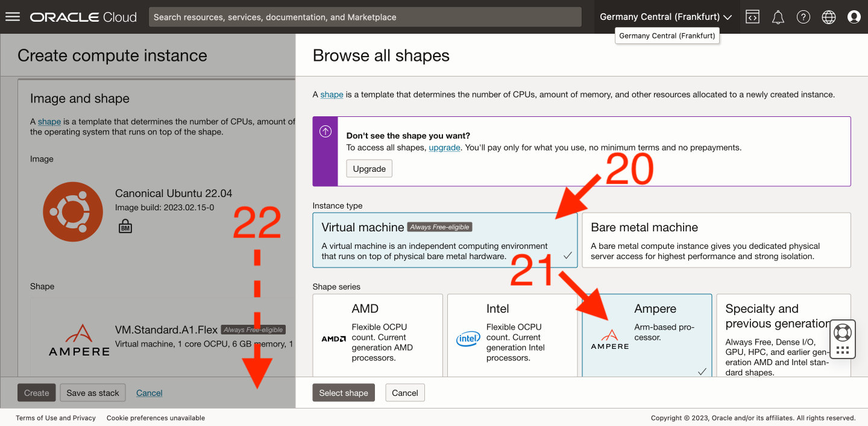Image resolution: width=868 pixels, height=426 pixels.
Task: Choose the Ampere shape series
Action: pyautogui.click(x=647, y=334)
